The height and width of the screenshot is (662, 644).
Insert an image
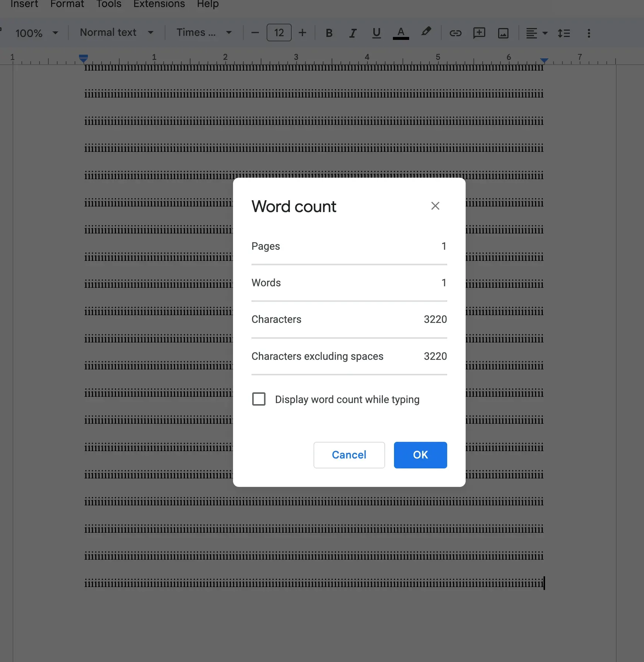[x=503, y=33]
